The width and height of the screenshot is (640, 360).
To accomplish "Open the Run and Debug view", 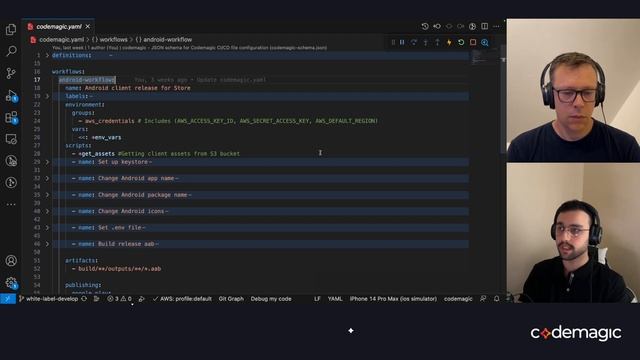I will [x=11, y=96].
